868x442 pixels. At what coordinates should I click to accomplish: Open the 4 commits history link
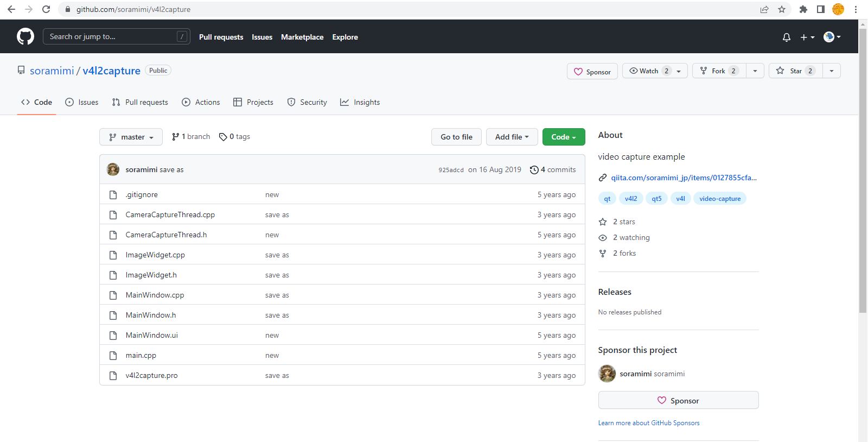coord(553,169)
